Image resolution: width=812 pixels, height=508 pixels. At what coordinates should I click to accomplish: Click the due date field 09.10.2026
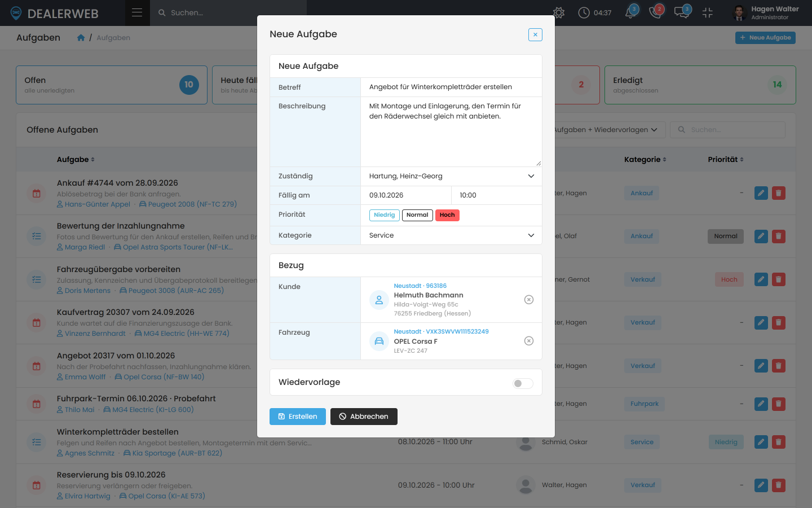406,195
